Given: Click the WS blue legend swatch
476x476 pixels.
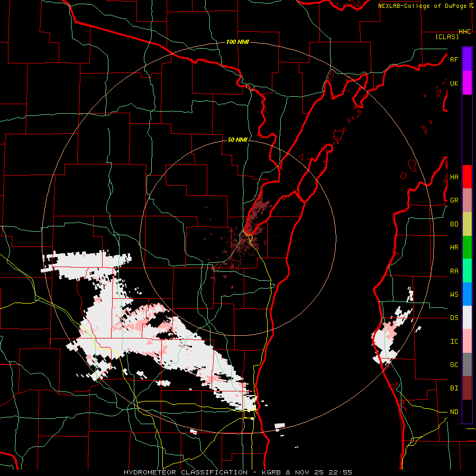Looking at the screenshot, I should point(467,294).
